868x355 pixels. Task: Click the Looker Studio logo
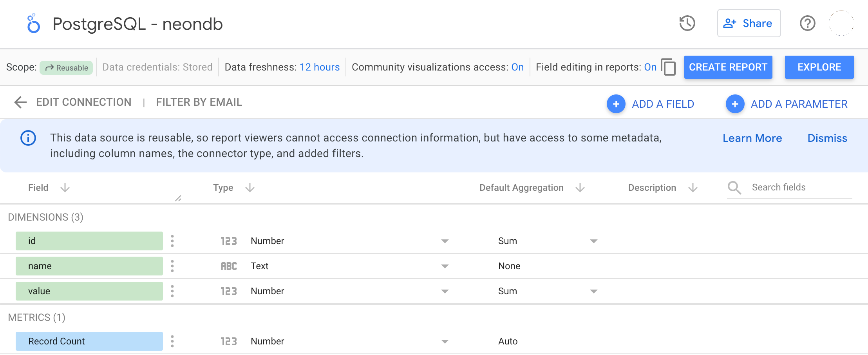coord(33,24)
